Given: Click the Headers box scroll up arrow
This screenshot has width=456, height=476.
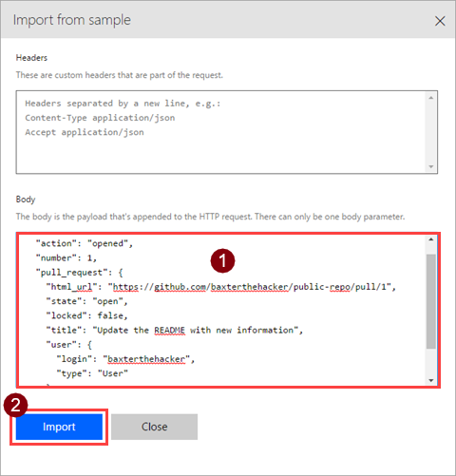Looking at the screenshot, I should tap(431, 98).
